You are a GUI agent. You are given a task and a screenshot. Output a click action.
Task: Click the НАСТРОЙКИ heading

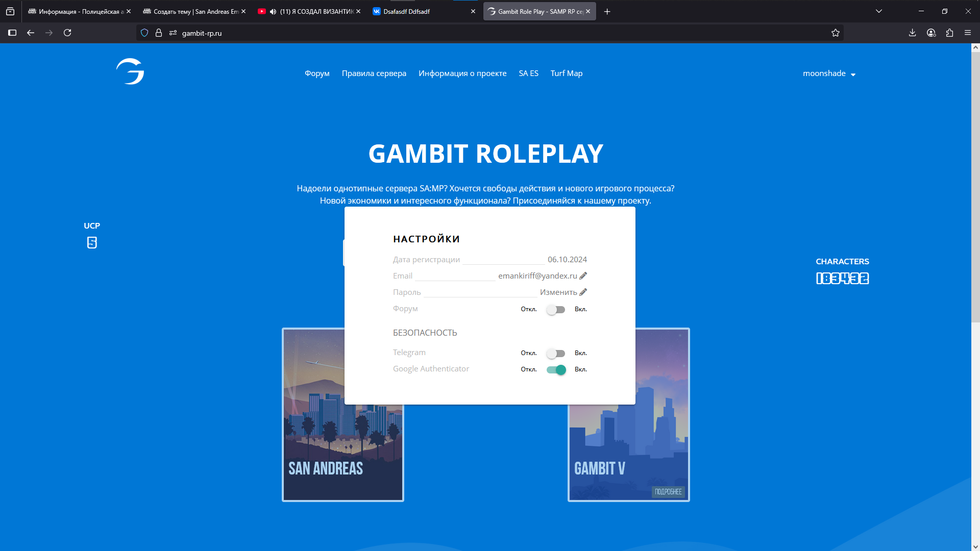[x=426, y=239]
